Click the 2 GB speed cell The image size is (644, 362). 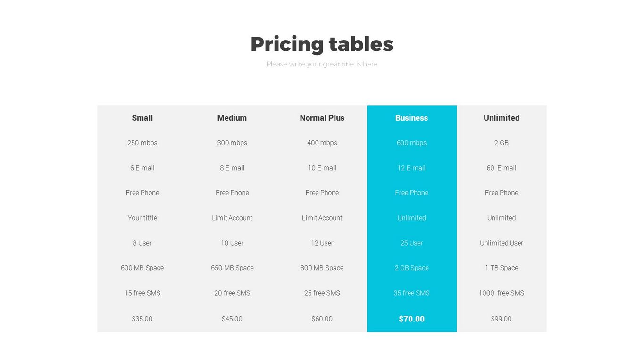click(x=502, y=143)
